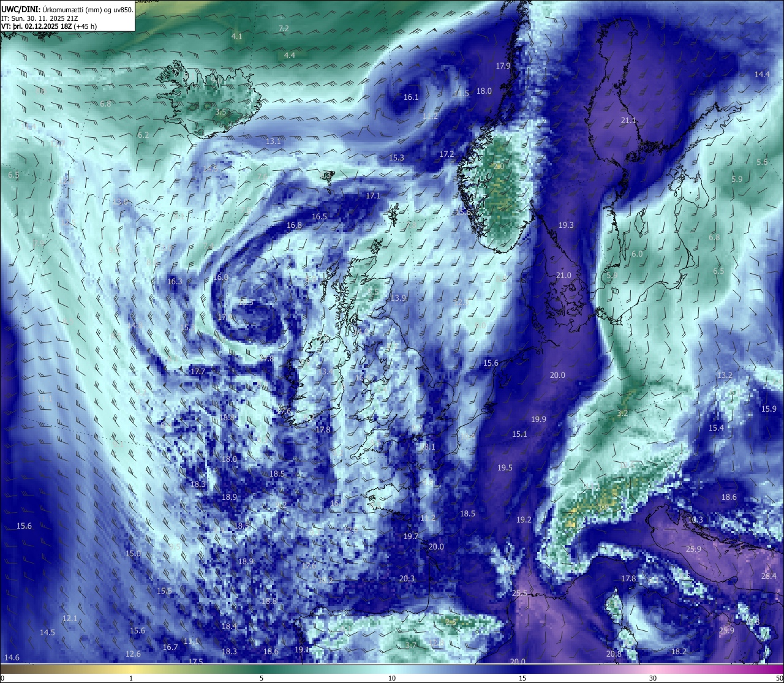Click the 19.3 value label

tap(566, 225)
